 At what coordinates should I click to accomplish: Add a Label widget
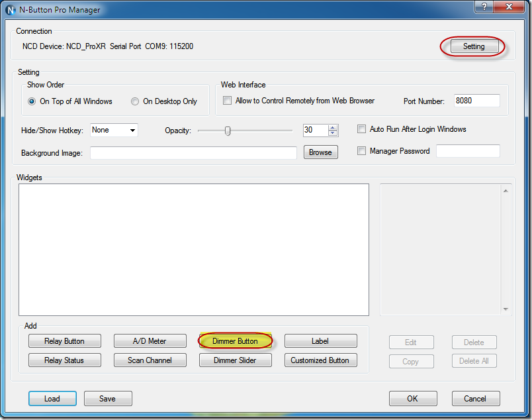pyautogui.click(x=321, y=341)
